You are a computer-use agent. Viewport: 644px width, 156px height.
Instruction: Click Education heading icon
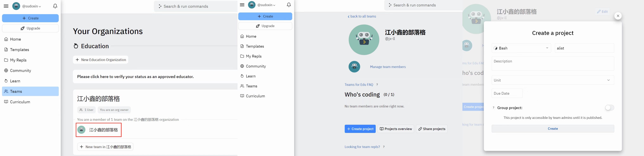click(x=76, y=46)
